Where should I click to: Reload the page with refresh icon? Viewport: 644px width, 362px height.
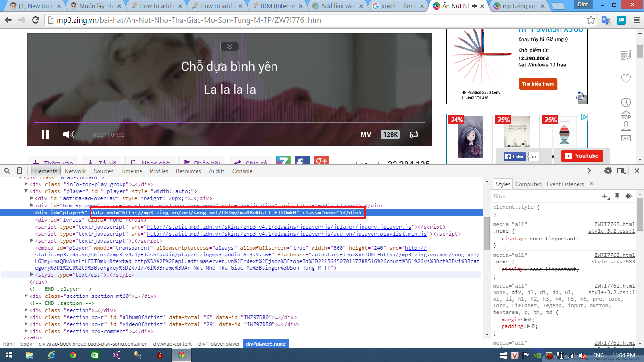35,20
